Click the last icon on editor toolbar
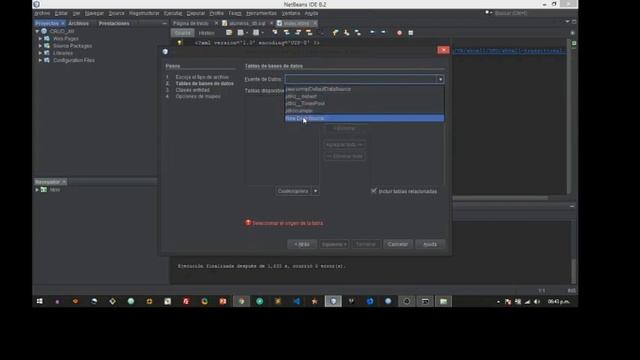 [x=411, y=33]
